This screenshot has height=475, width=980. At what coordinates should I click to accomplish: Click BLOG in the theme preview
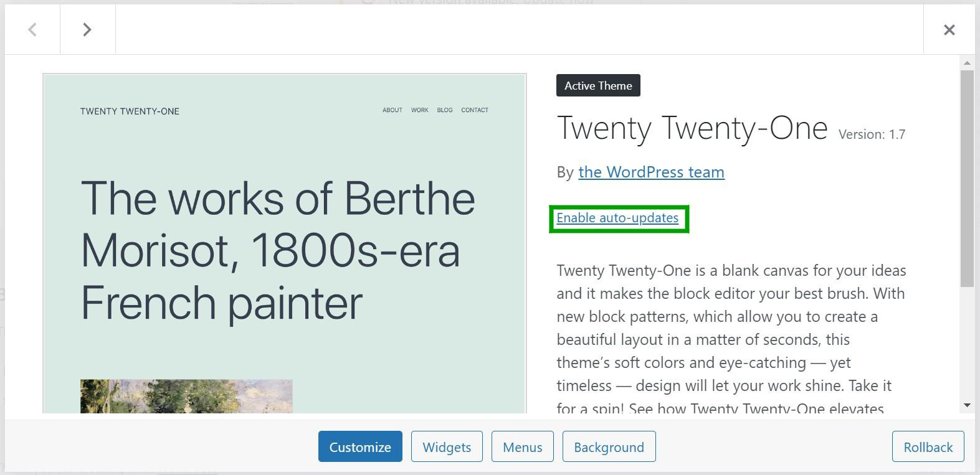445,110
